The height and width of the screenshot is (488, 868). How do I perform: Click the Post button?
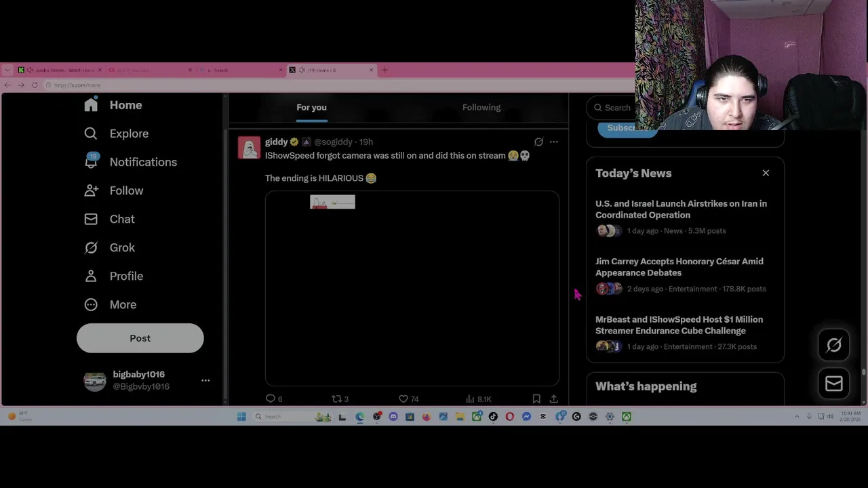tap(140, 338)
